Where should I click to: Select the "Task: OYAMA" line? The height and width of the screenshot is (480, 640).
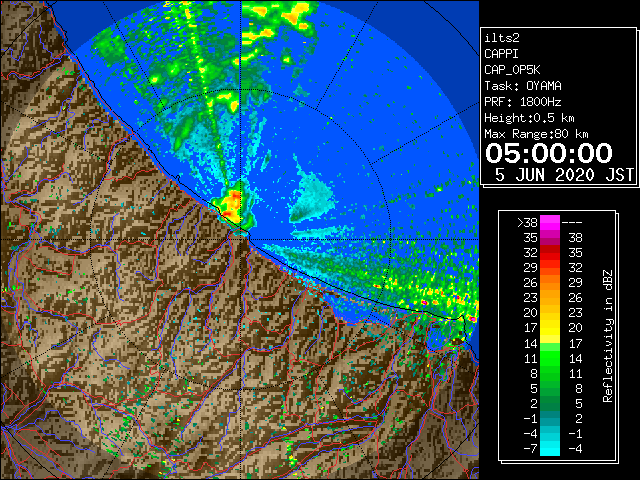point(523,86)
